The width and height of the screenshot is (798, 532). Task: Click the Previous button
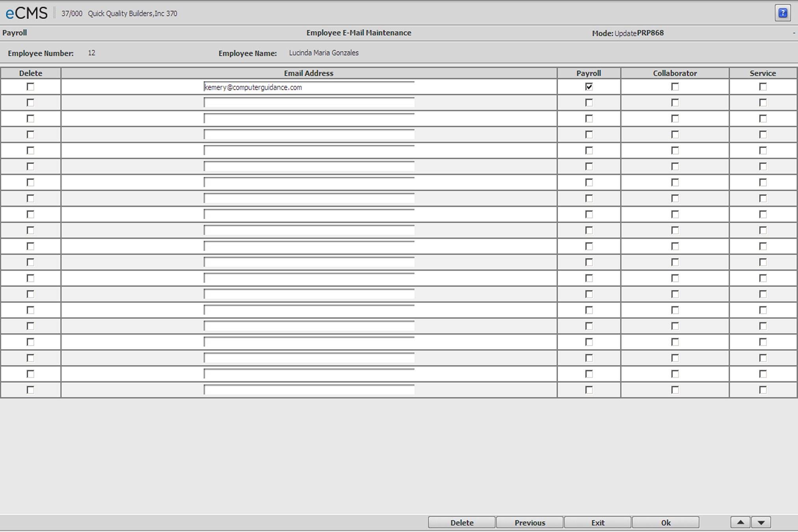pyautogui.click(x=530, y=523)
